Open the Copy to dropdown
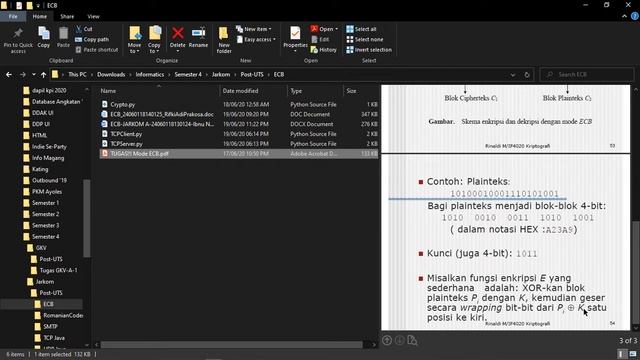 [154, 40]
